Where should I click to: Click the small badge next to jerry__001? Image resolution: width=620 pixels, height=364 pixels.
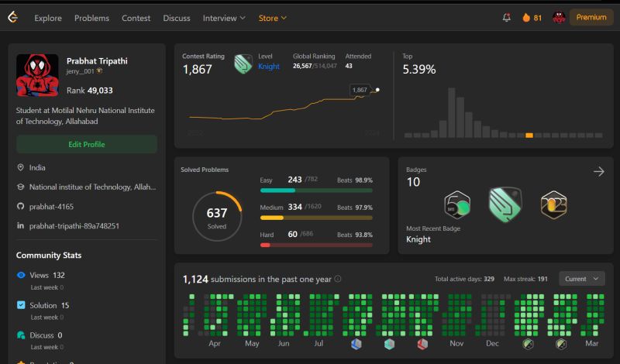(x=99, y=71)
